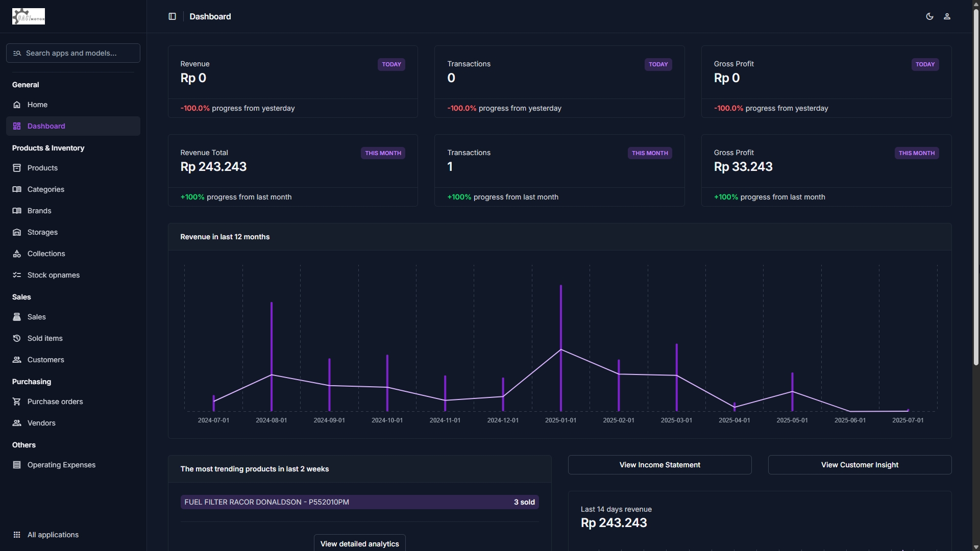Click the Storages warehouse icon
The height and width of the screenshot is (551, 980).
(17, 232)
